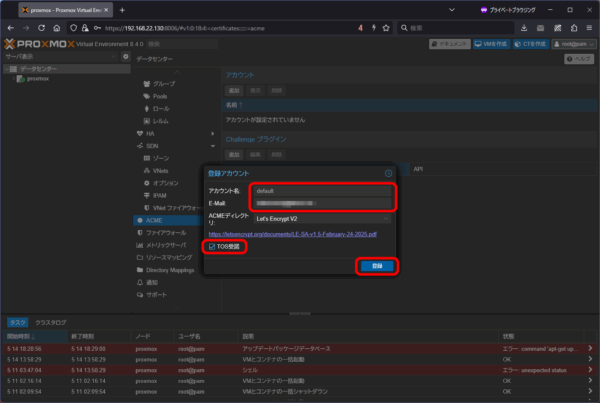This screenshot has width=600, height=403.
Task: Open the list all tabs dropdown
Action: click(x=452, y=10)
